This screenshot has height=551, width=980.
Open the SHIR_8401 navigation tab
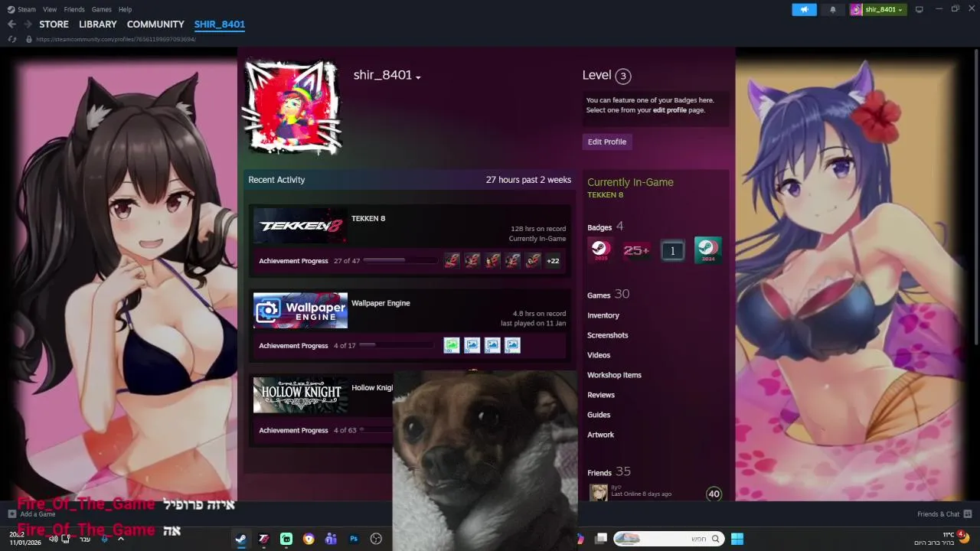(220, 24)
